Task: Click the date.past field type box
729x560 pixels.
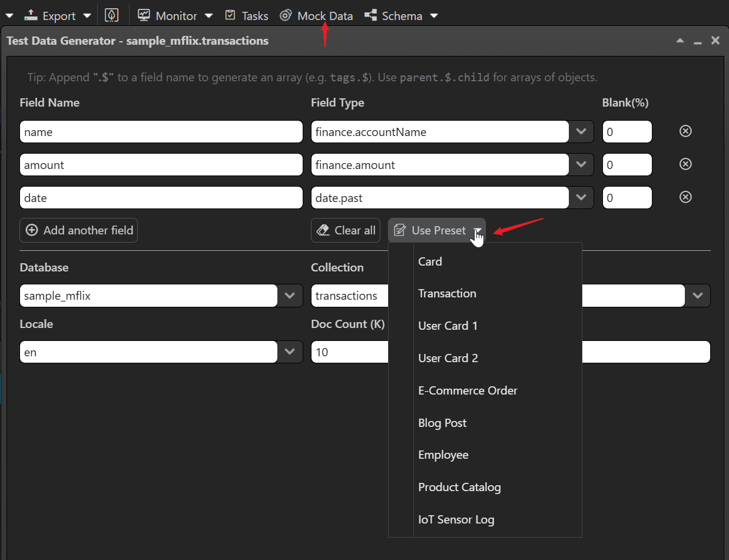Action: pos(440,198)
